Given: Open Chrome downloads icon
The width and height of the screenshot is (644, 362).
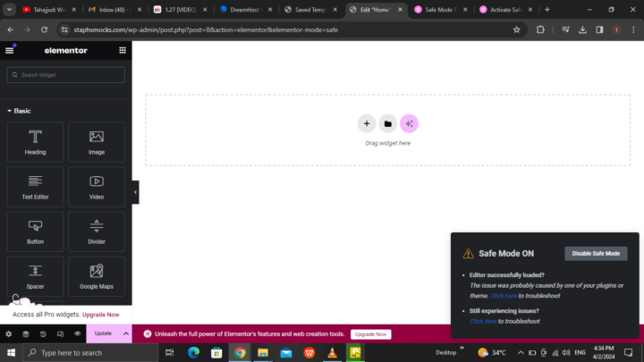Looking at the screenshot, I should click(582, 29).
